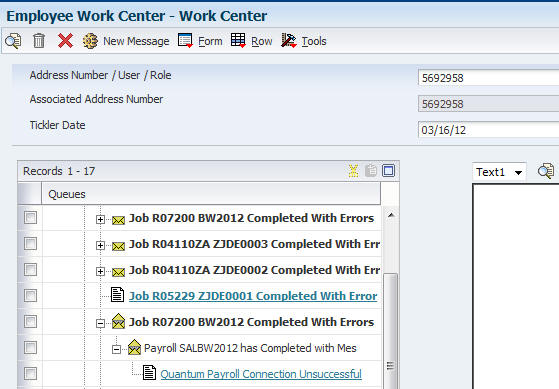Select the checkbox on Job R05229 ZJDE0001 row
559x389 pixels.
(x=30, y=296)
